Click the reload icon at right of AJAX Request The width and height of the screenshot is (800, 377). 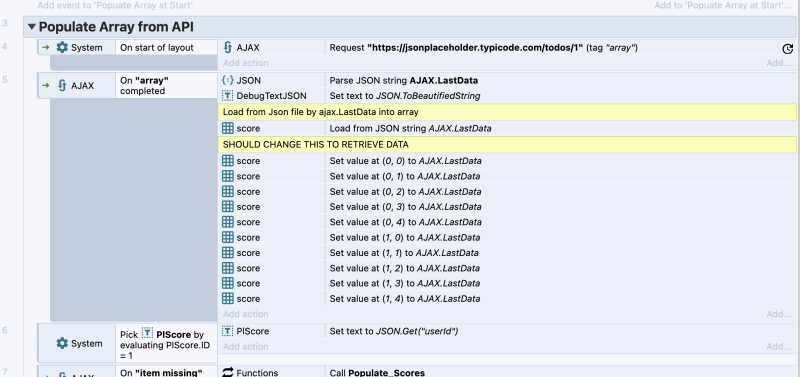pyautogui.click(x=787, y=48)
